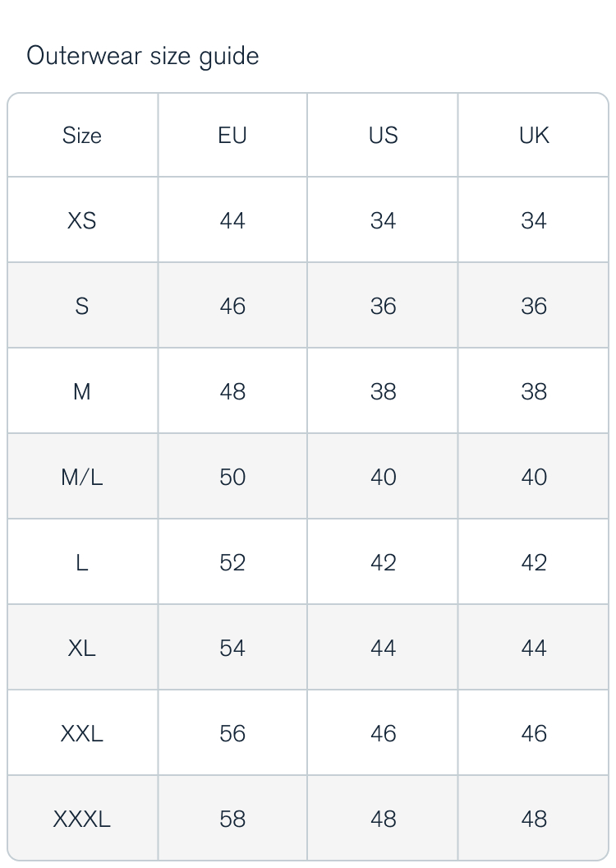
Task: Click the M/L size row label
Action: pos(82,478)
